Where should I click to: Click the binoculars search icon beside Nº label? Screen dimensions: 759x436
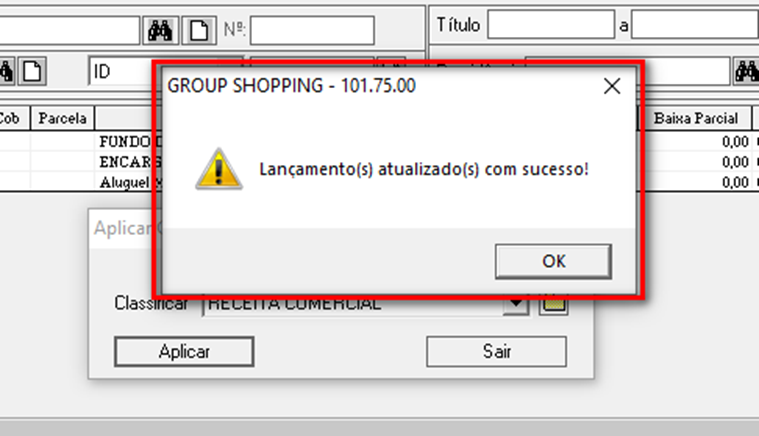pos(160,30)
